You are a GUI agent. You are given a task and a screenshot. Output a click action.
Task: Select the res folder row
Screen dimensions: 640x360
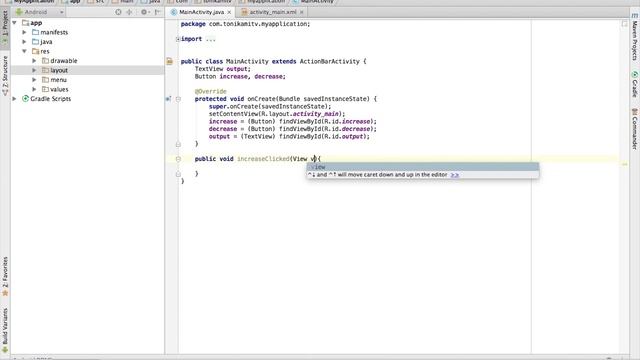[x=87, y=51]
